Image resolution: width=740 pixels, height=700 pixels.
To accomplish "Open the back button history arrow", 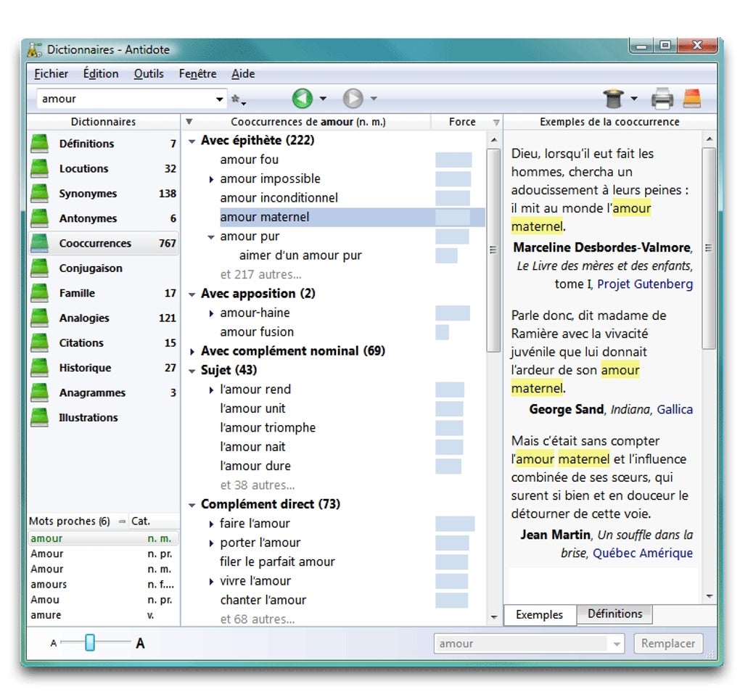I will click(x=323, y=99).
